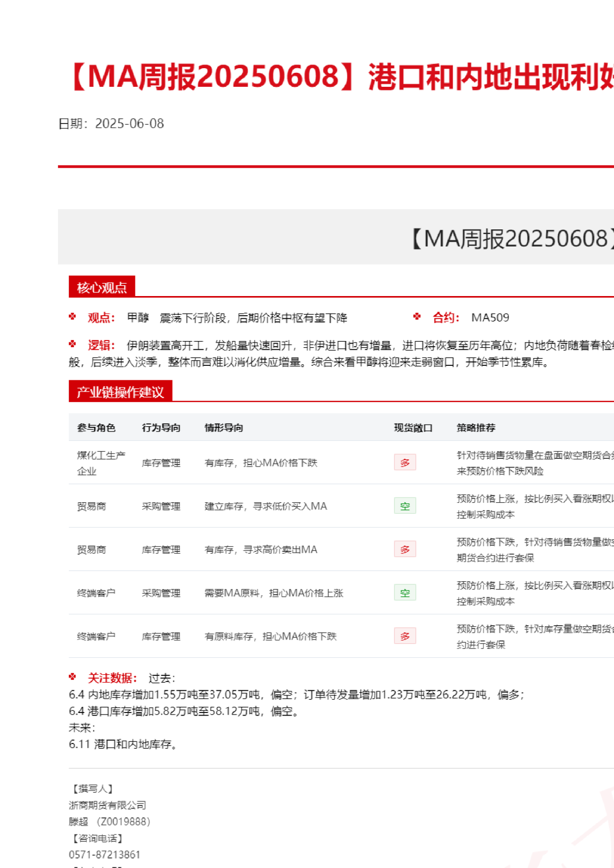614x868 pixels.
Task: Click the 现货敞口 column header
Action: [x=413, y=428]
